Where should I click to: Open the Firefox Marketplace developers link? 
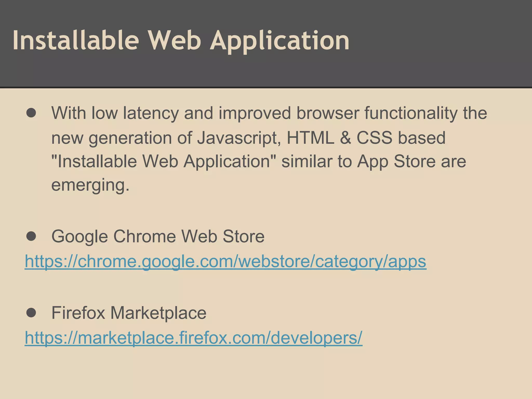(193, 338)
